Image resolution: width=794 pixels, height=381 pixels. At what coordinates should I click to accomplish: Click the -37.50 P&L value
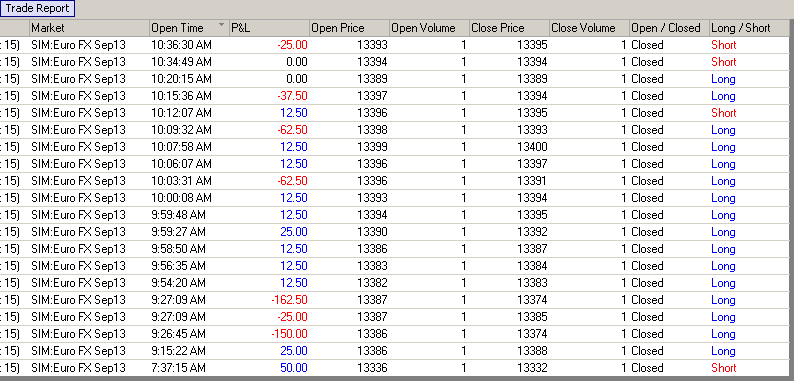point(292,96)
